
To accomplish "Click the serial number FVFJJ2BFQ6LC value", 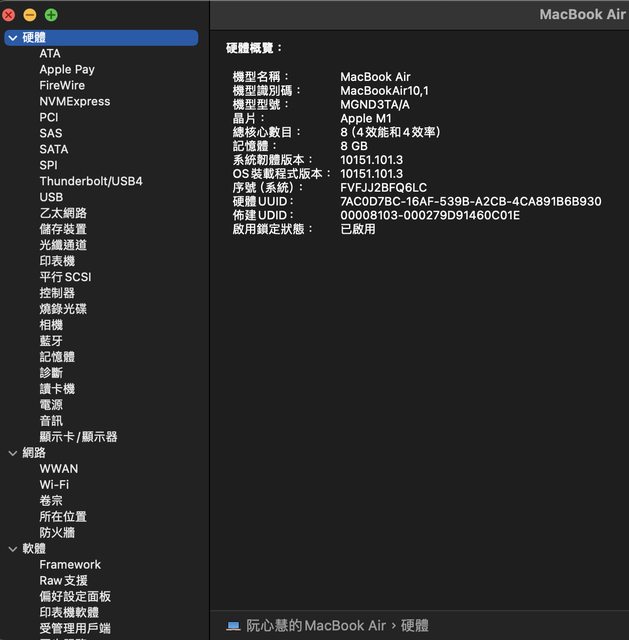I will tap(383, 187).
